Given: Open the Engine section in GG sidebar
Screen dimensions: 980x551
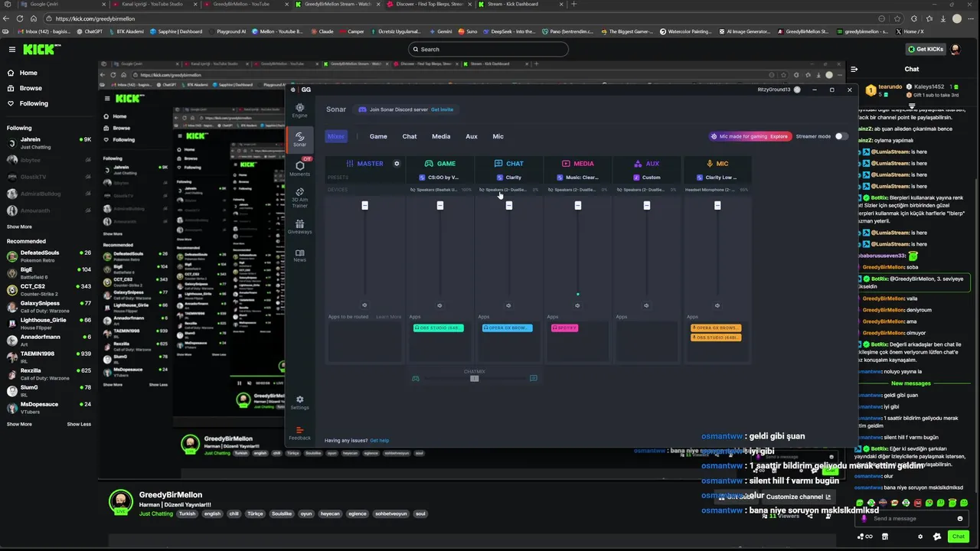Looking at the screenshot, I should click(299, 110).
